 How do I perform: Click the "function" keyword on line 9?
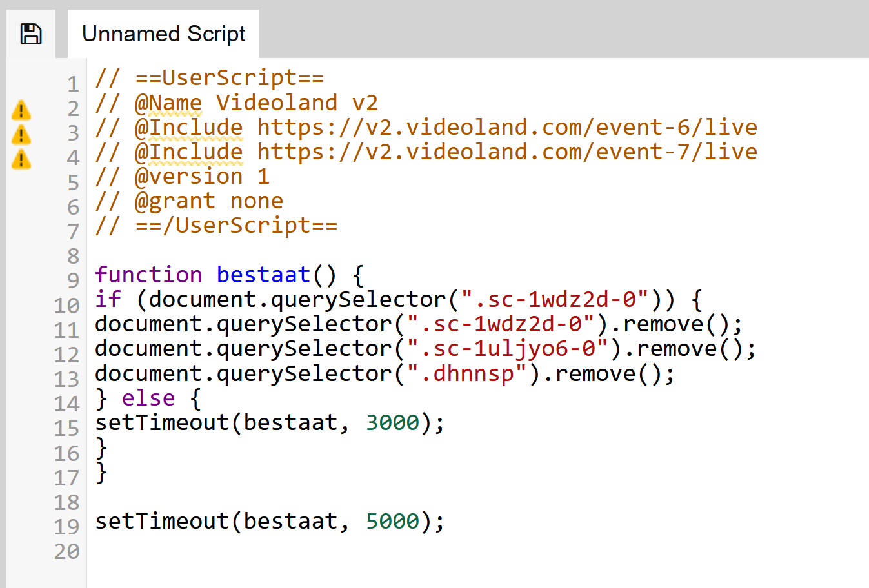(148, 275)
